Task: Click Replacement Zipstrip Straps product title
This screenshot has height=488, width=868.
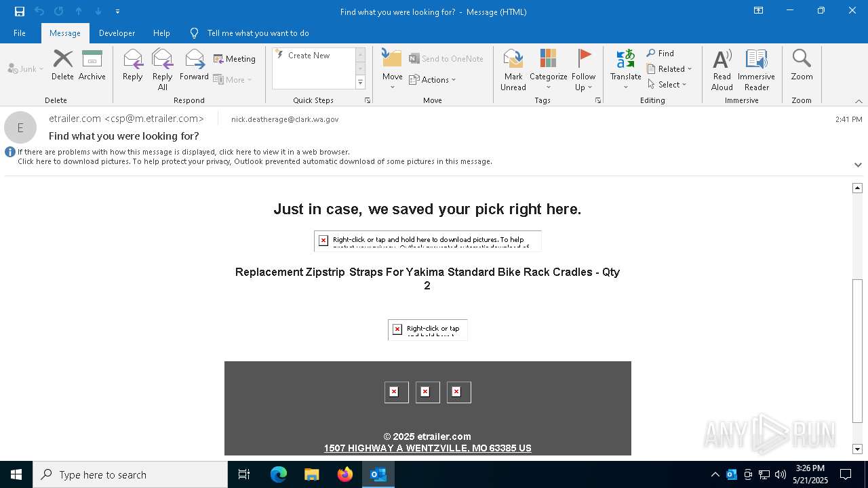Action: click(427, 279)
